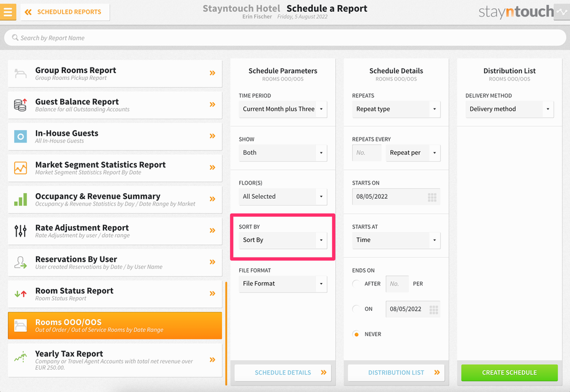
Task: Click the arrow on In-House Guests row
Action: [213, 136]
